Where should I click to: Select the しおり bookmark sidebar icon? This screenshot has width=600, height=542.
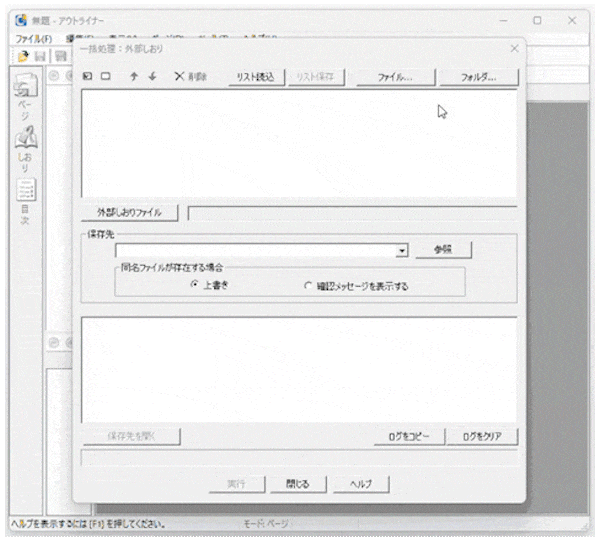25,144
